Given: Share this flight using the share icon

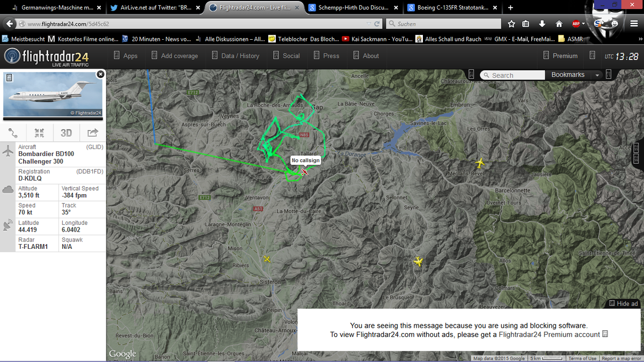Looking at the screenshot, I should [x=93, y=132].
